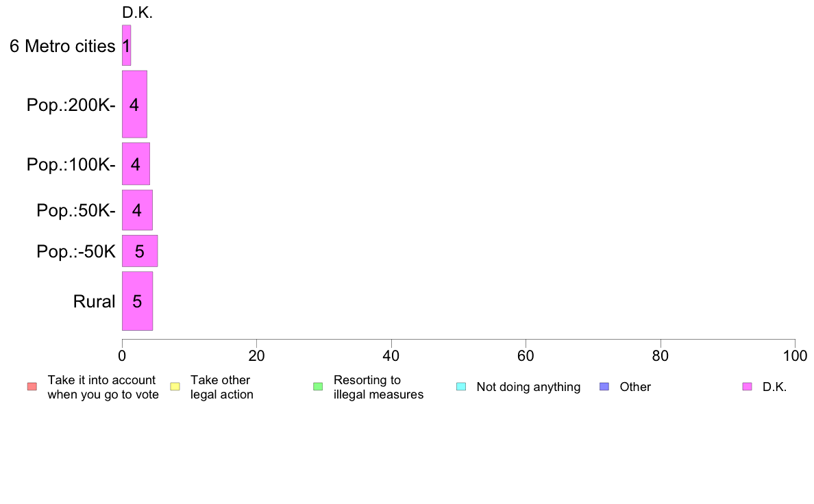Select the Pop.:-50K bar
Screen dimensions: 814x504
pyautogui.click(x=140, y=251)
